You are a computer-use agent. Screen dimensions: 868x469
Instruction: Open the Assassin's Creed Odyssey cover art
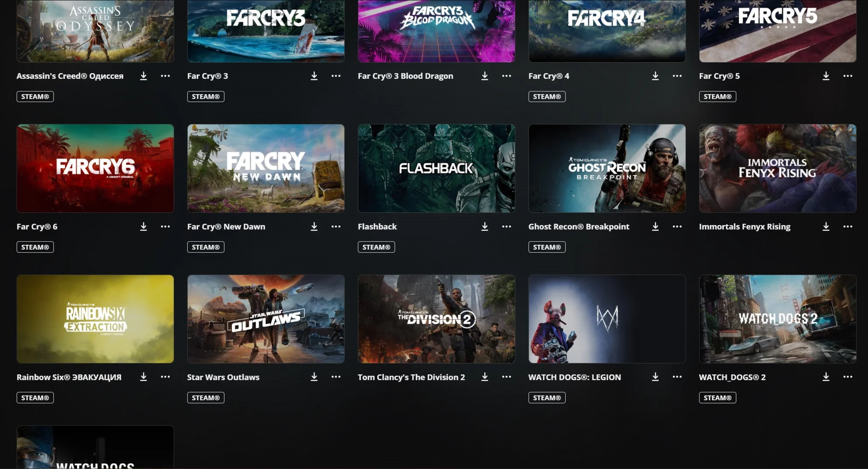coord(95,31)
